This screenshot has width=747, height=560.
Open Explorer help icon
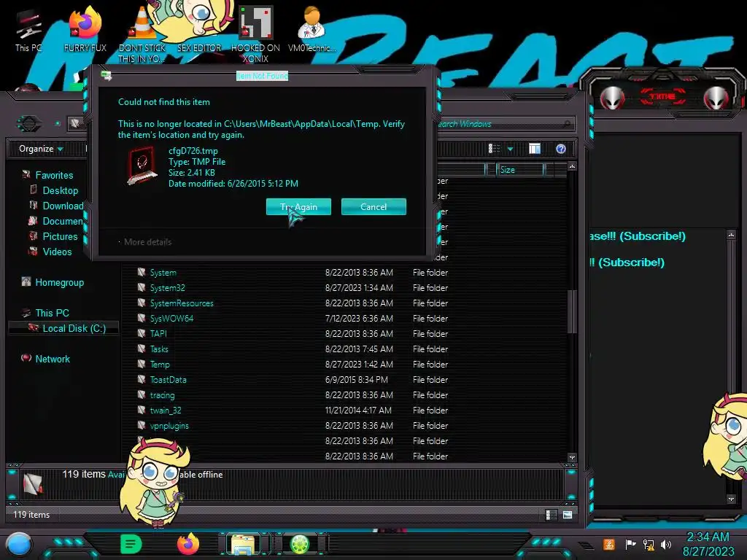coord(561,149)
